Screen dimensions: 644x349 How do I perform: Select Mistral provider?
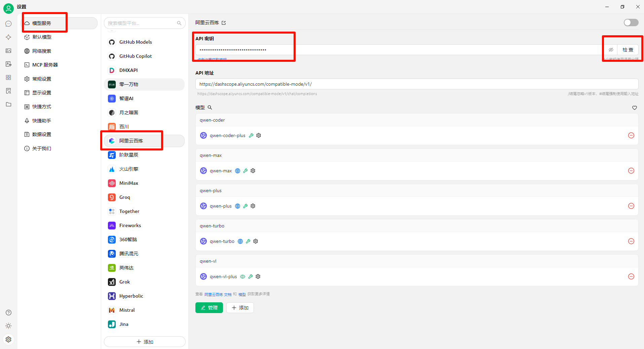[x=144, y=310]
